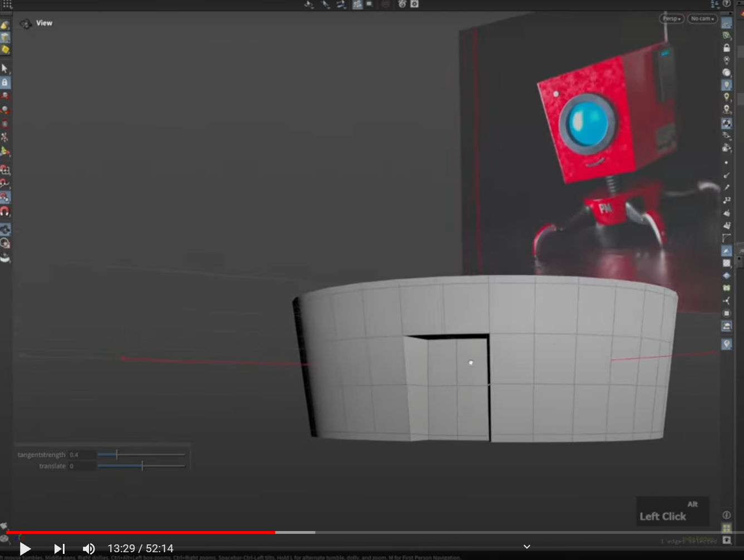
Task: Click the info icon at bottom right
Action: (726, 515)
